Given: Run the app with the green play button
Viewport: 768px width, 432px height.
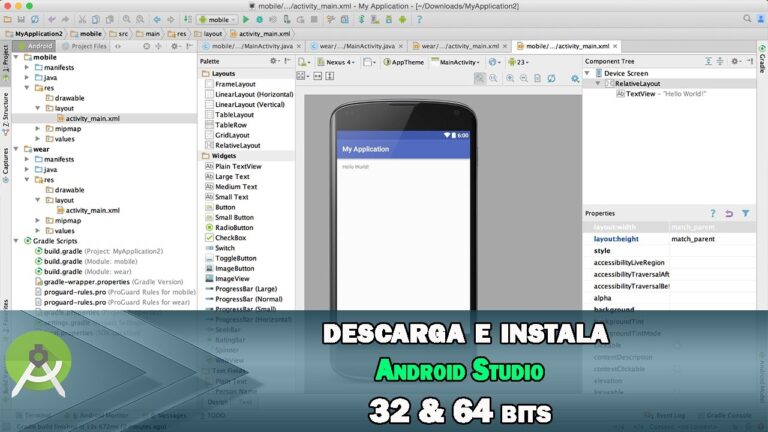Looking at the screenshot, I should pos(246,19).
